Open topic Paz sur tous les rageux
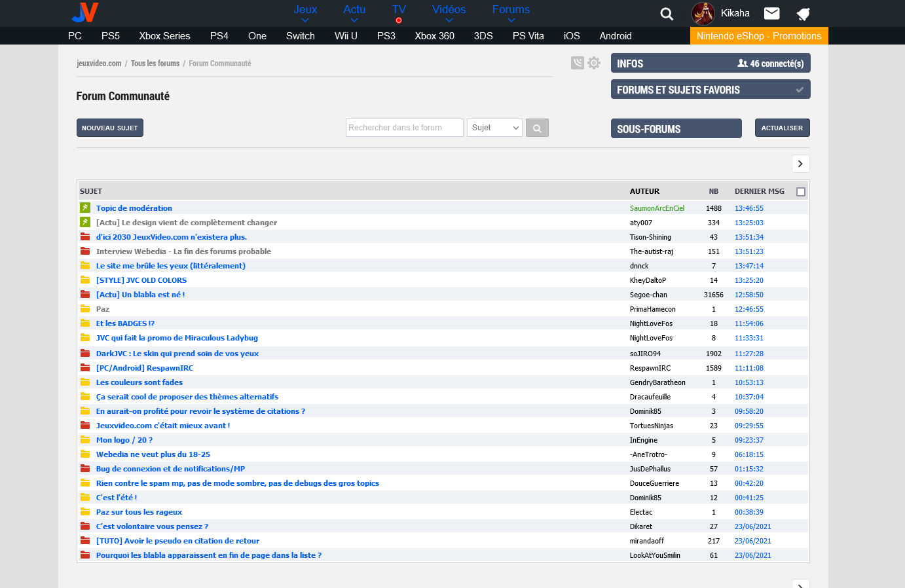905x588 pixels. (x=139, y=512)
